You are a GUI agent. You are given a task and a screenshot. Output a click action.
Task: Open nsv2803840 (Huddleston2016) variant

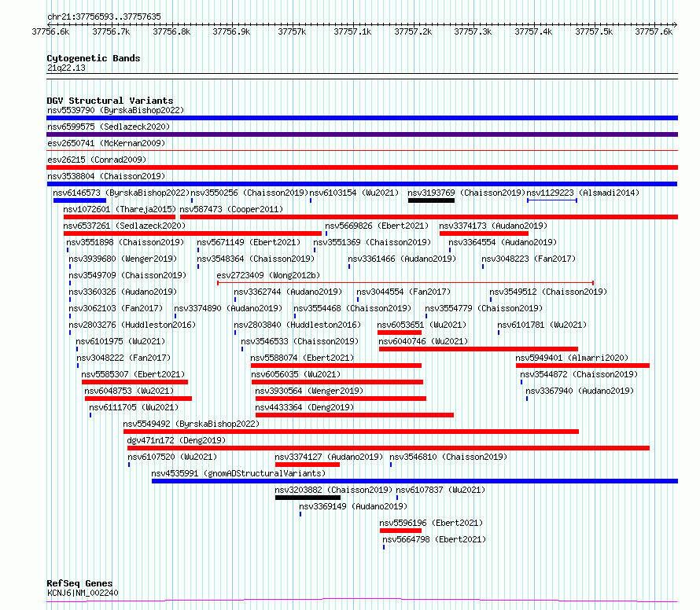[x=297, y=325]
